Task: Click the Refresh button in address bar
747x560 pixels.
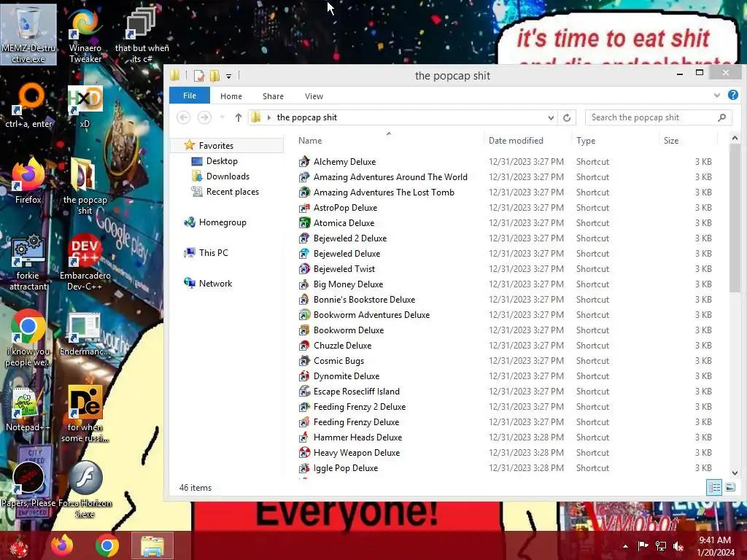Action: click(567, 117)
